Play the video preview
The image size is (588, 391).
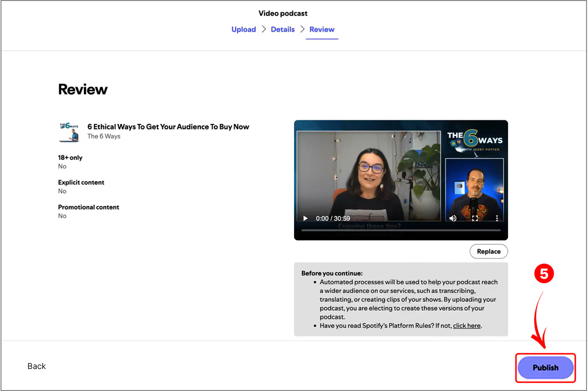[x=305, y=218]
